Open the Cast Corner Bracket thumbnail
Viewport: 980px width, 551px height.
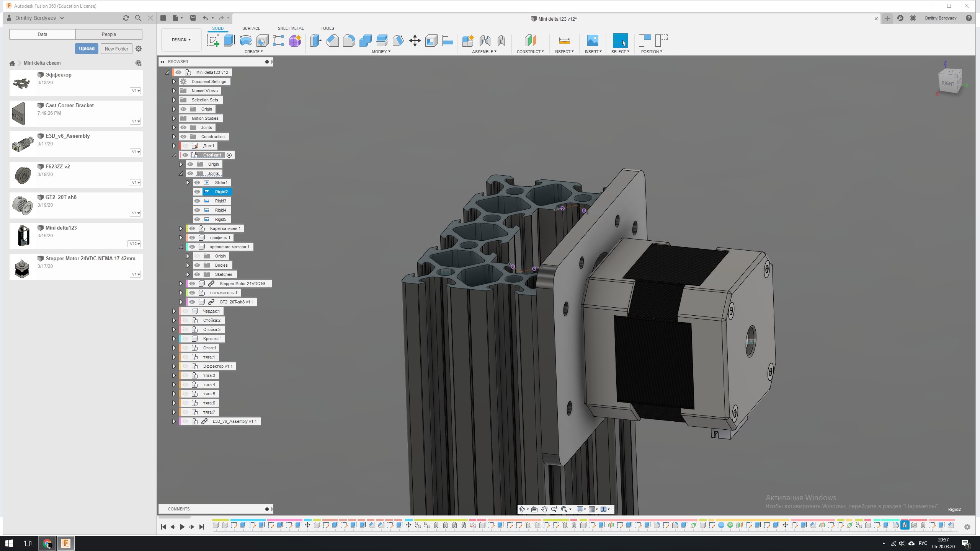pos(19,114)
